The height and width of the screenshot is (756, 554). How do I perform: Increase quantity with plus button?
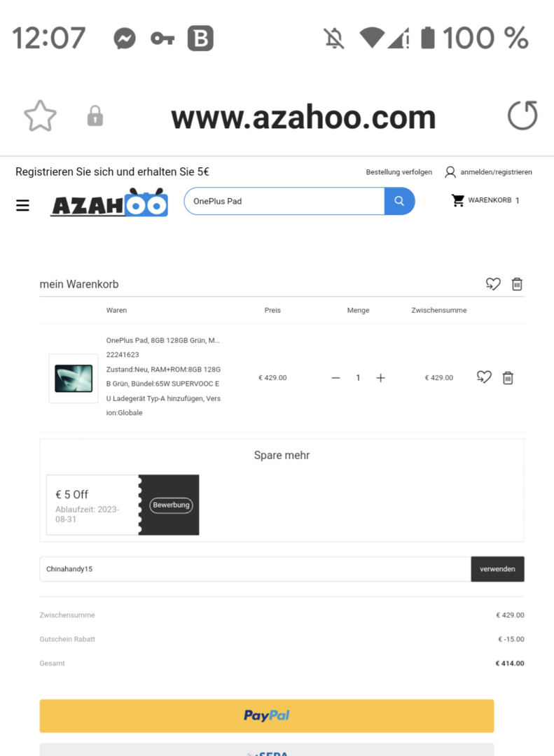pyautogui.click(x=381, y=378)
